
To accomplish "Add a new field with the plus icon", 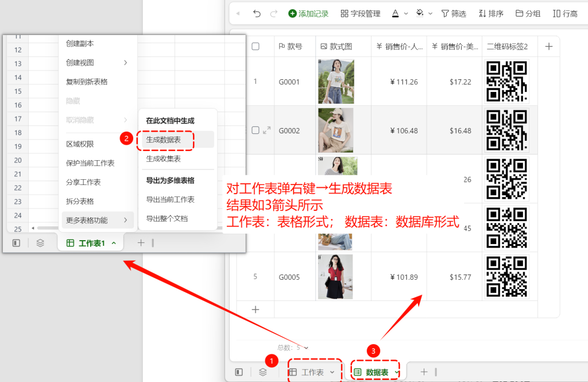I will 549,47.
